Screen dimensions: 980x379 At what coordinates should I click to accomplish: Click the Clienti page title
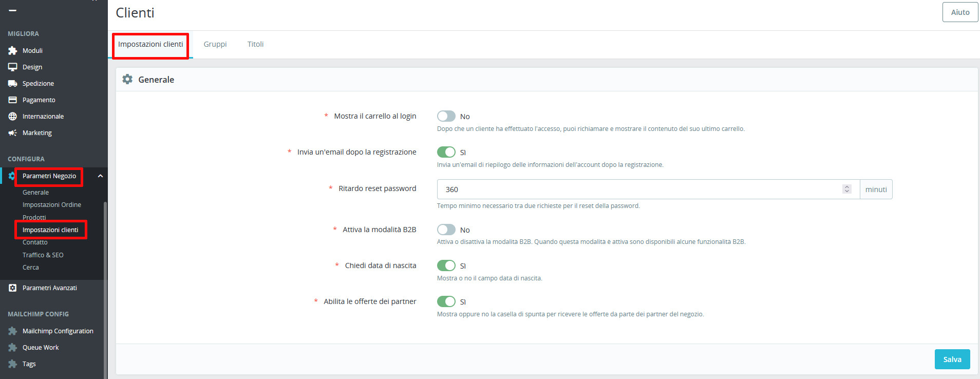click(x=135, y=13)
